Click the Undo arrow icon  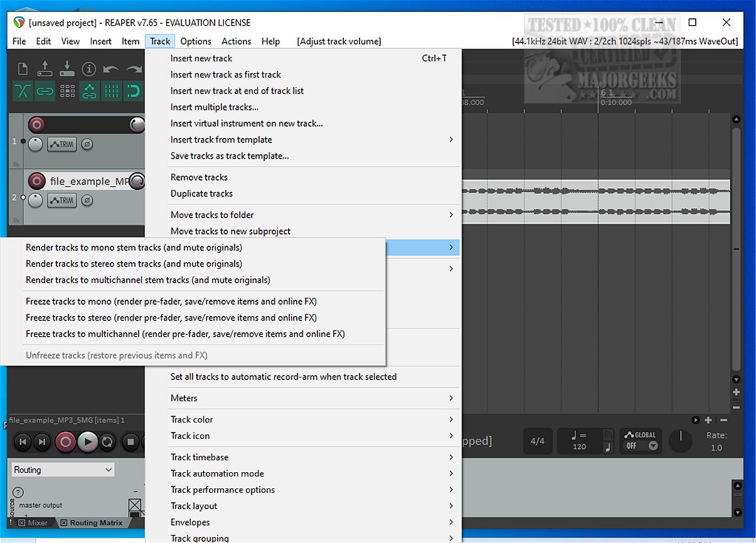click(x=111, y=69)
